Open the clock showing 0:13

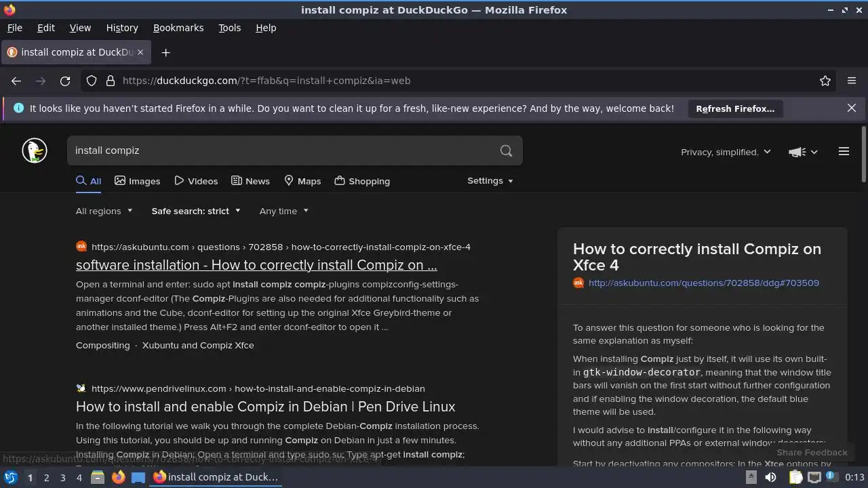(854, 477)
